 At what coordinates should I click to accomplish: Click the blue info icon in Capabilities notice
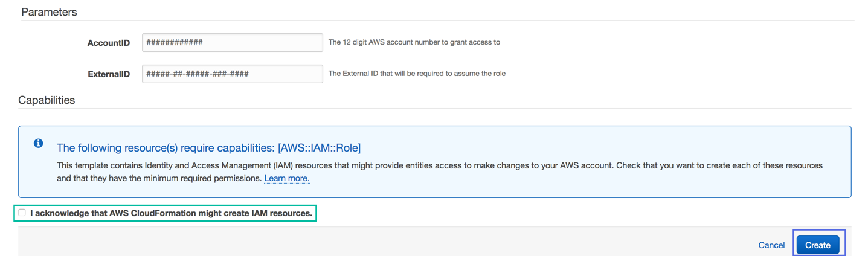38,143
